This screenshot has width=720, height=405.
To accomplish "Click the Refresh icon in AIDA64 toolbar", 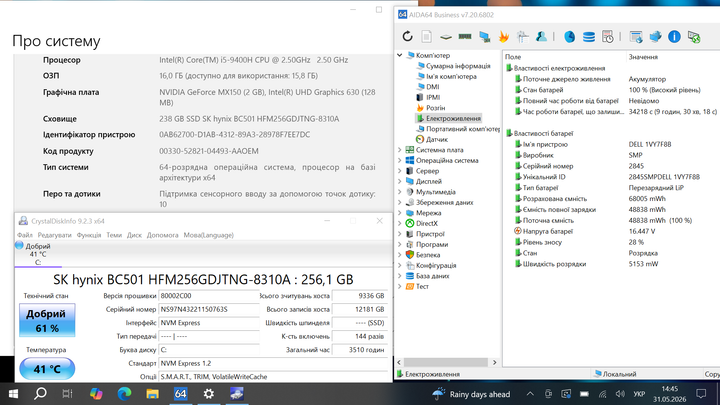I will pos(407,36).
